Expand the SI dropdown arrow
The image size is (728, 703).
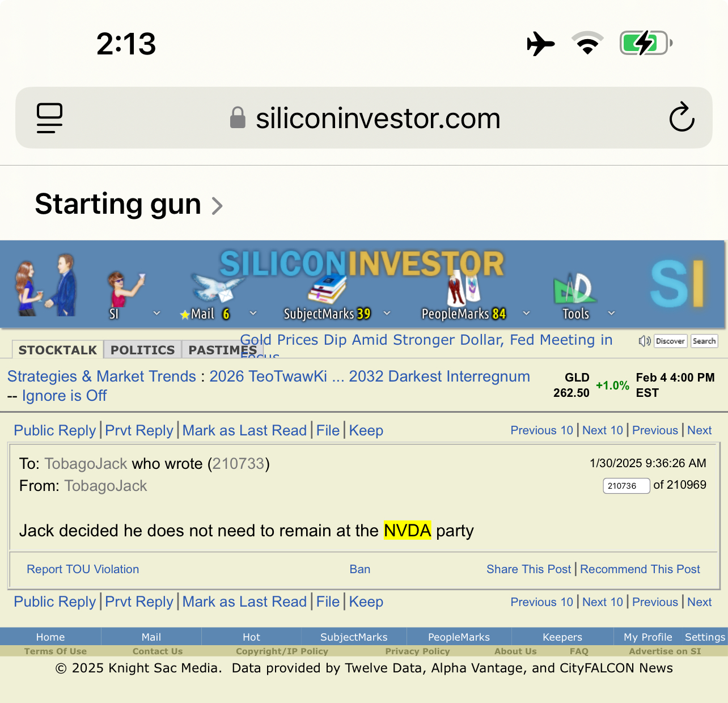coord(157,313)
